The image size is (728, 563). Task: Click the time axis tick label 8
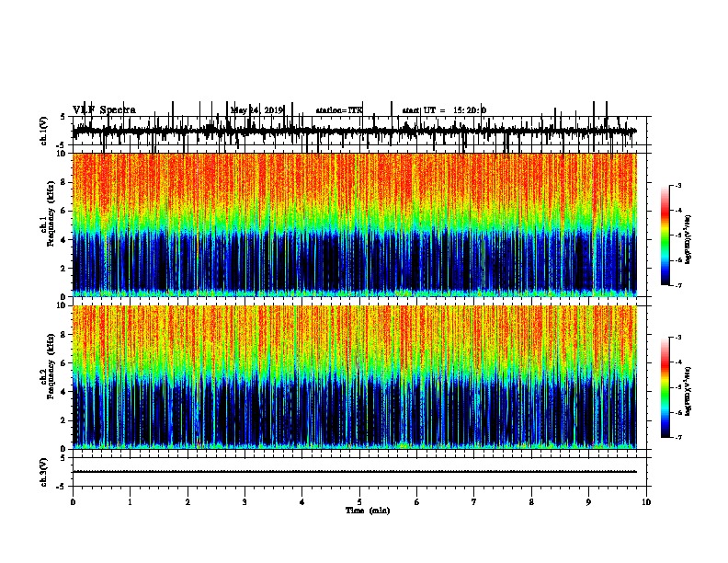click(x=531, y=502)
